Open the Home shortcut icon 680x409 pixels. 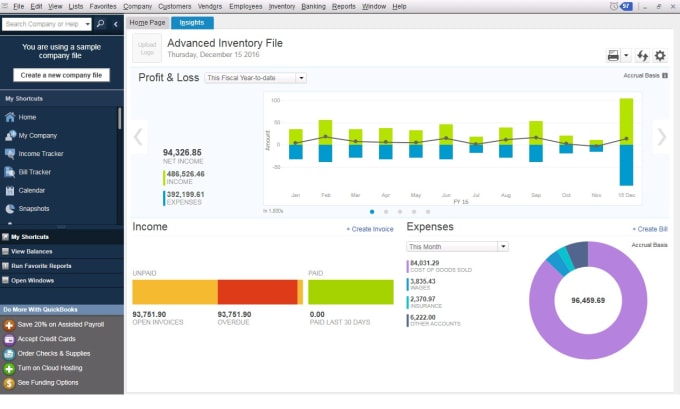[10, 117]
